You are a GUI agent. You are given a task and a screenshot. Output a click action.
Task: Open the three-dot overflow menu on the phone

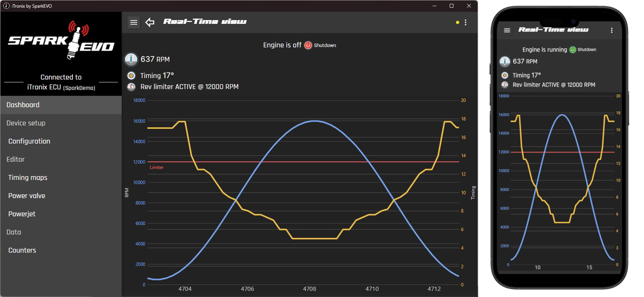point(612,30)
